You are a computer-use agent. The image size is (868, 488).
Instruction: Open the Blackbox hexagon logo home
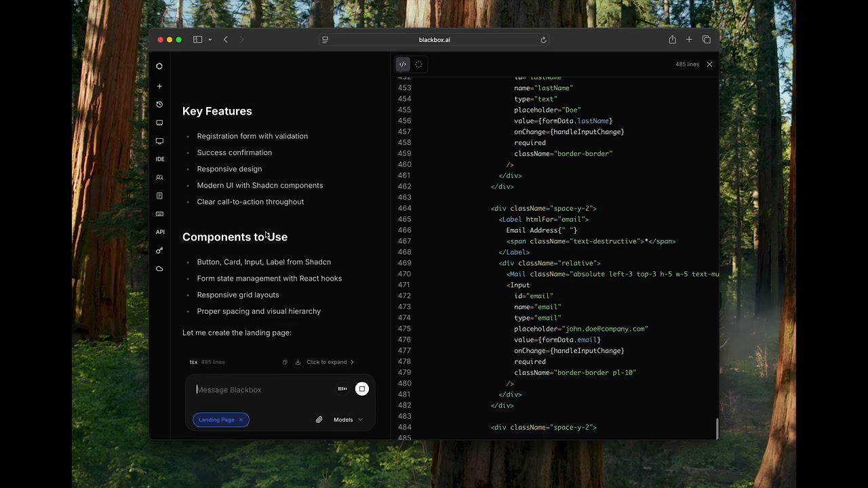[159, 66]
